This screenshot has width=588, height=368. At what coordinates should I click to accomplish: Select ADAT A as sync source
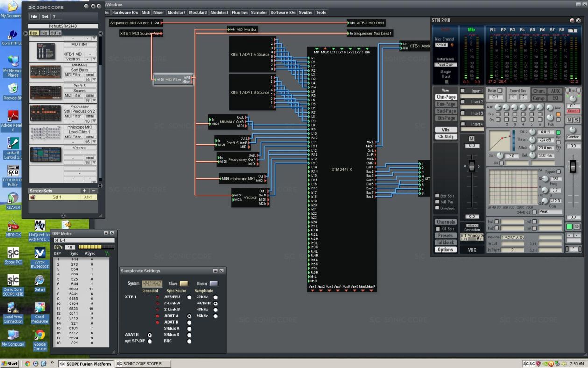[189, 316]
